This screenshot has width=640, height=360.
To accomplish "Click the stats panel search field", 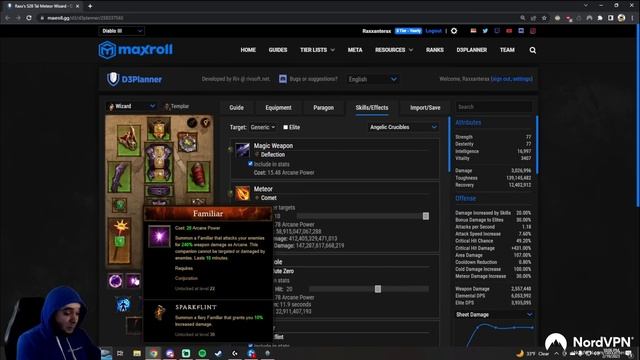I will (494, 107).
